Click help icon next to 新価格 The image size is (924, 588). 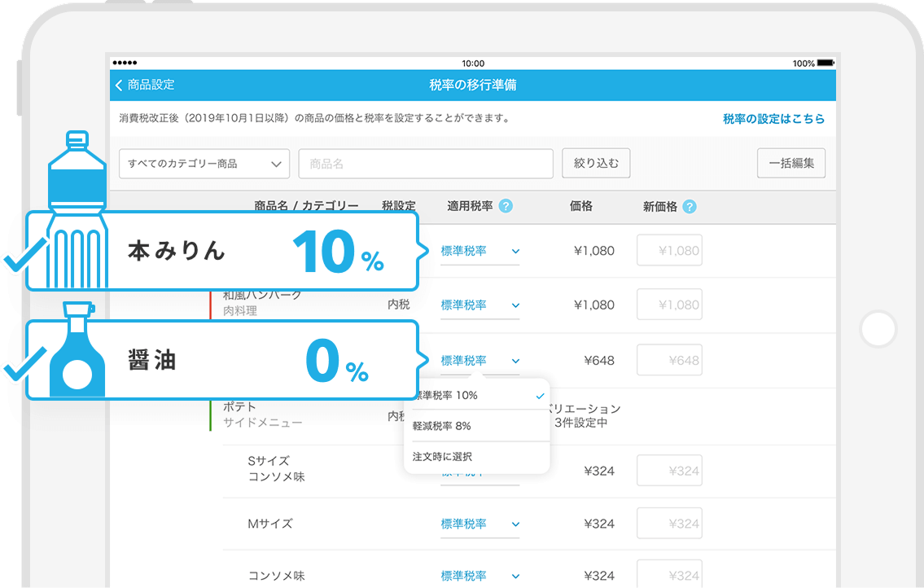coord(690,207)
